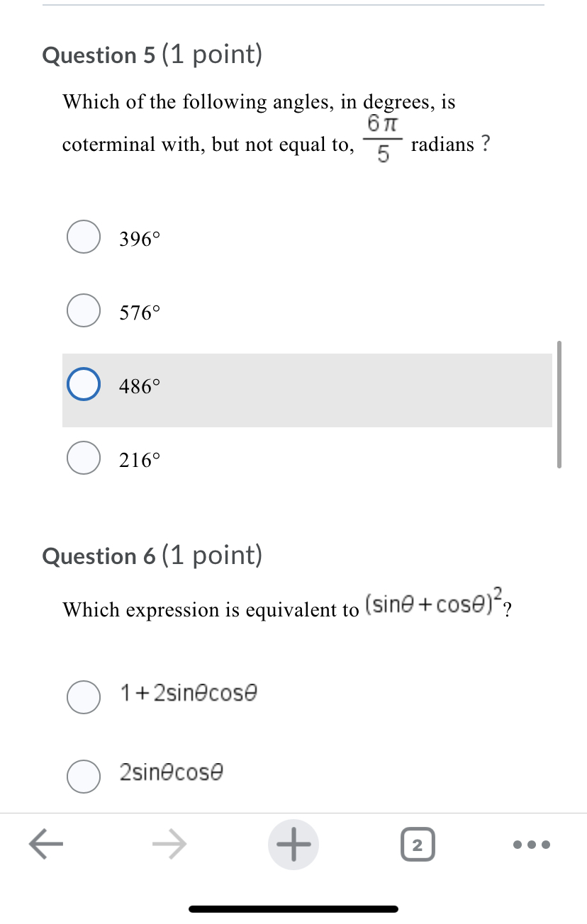Tap the browser back arrow
The image size is (587, 924).
click(46, 843)
